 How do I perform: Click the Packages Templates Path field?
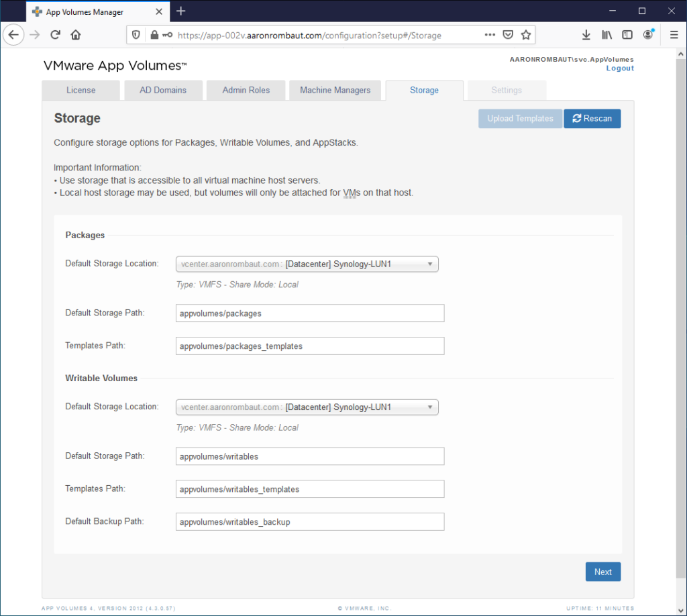(x=310, y=346)
